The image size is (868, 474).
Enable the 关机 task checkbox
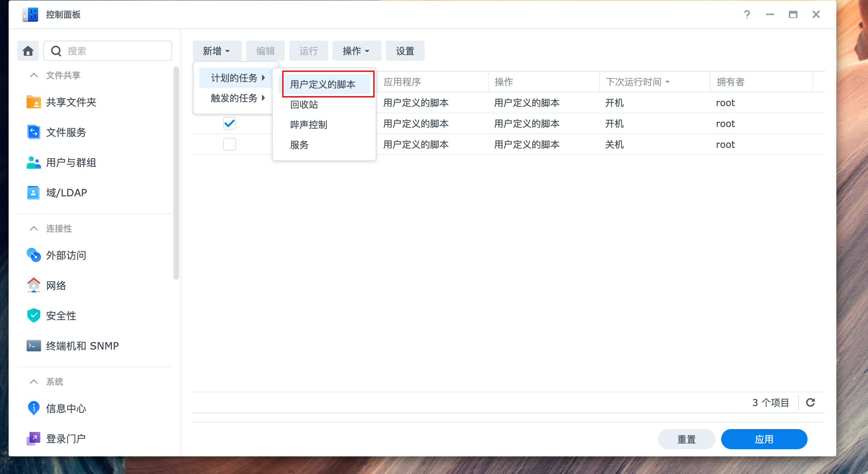pos(230,145)
